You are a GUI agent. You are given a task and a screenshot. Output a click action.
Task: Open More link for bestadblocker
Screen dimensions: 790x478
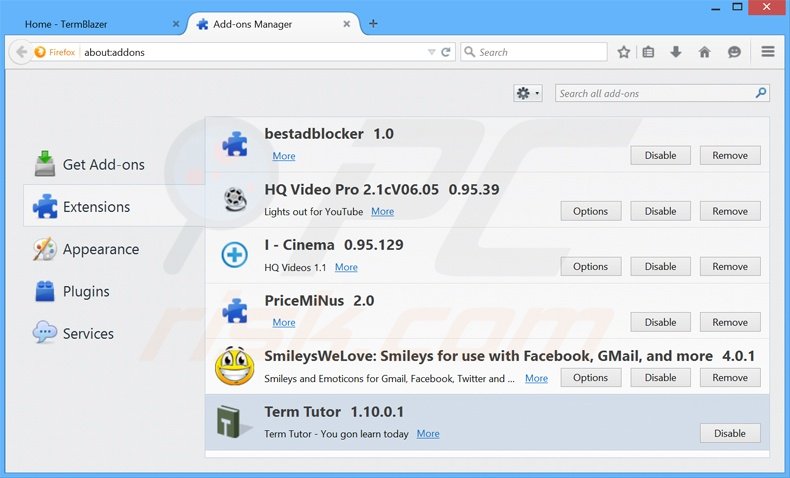284,156
